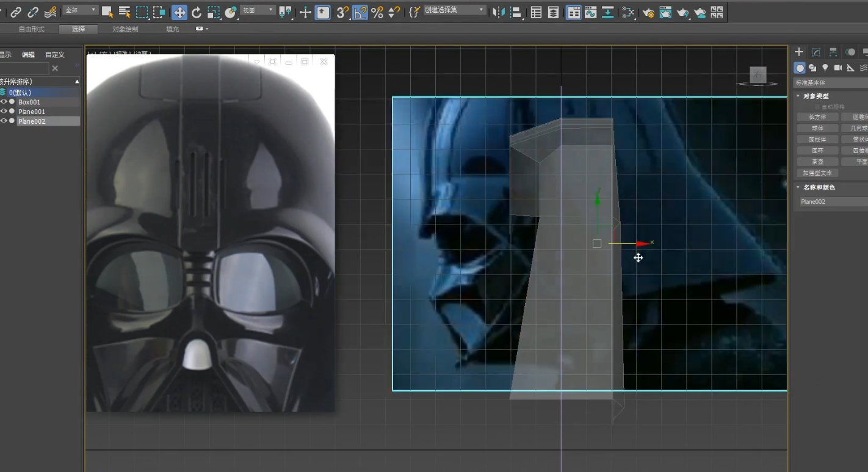Switch to the Create command panel tab
The height and width of the screenshot is (472, 868).
[799, 52]
